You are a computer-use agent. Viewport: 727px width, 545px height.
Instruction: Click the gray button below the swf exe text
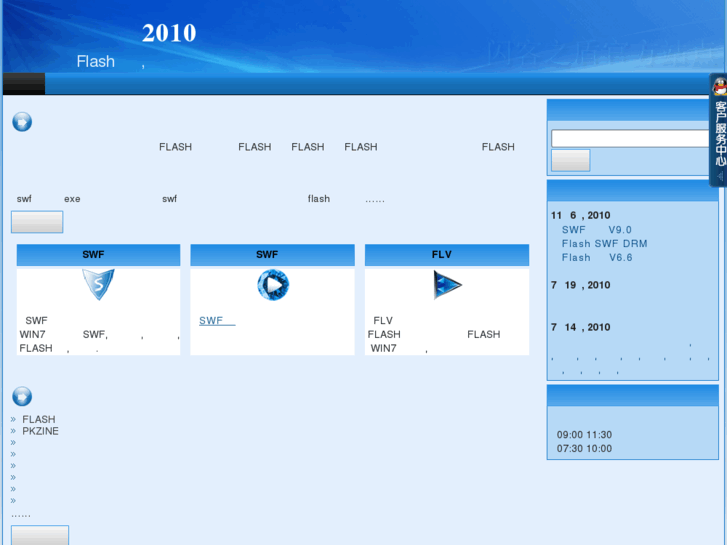point(37,222)
